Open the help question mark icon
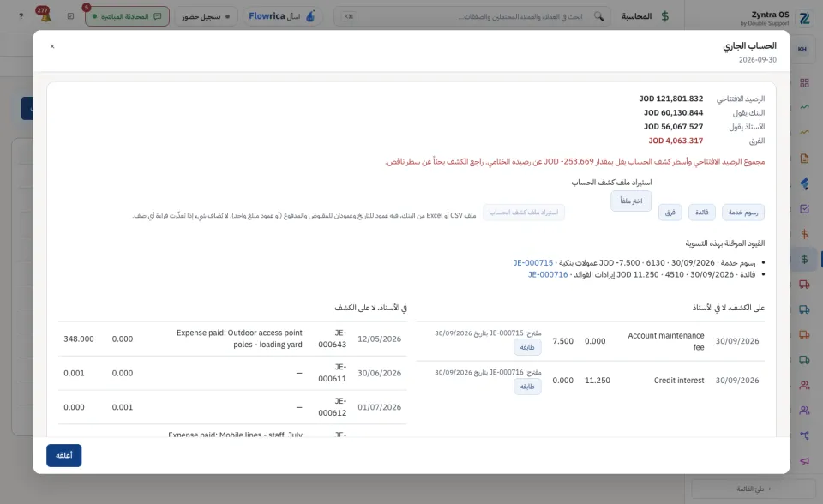 [21, 16]
